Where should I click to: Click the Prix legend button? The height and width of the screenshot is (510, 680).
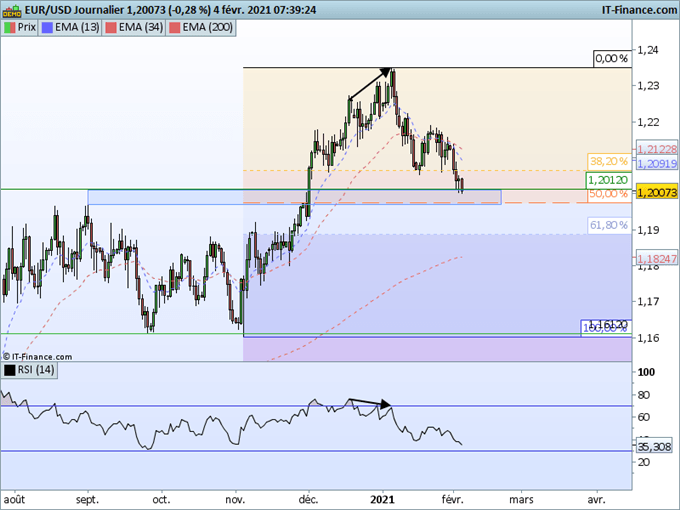[20, 28]
